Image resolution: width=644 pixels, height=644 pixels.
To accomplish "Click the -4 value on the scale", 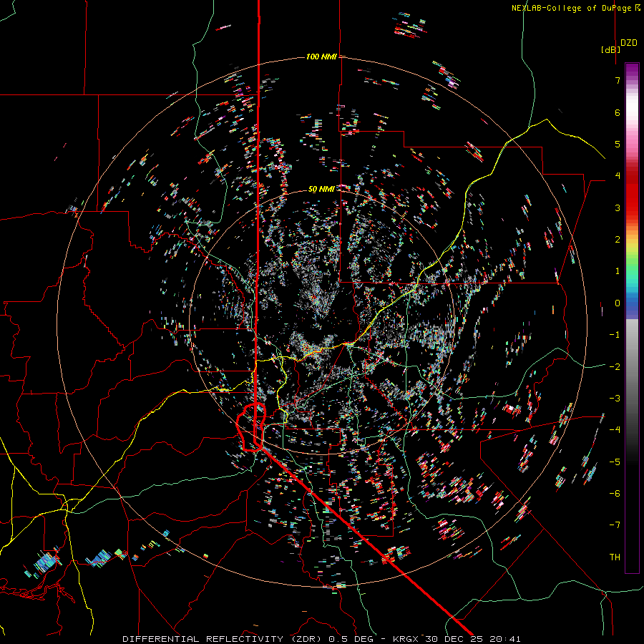I will [x=615, y=429].
